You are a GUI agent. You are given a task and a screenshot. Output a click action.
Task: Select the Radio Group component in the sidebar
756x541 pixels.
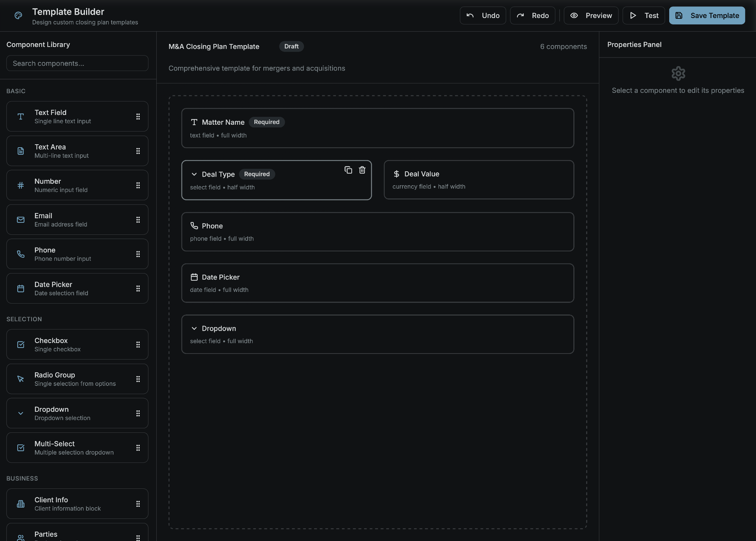[77, 379]
